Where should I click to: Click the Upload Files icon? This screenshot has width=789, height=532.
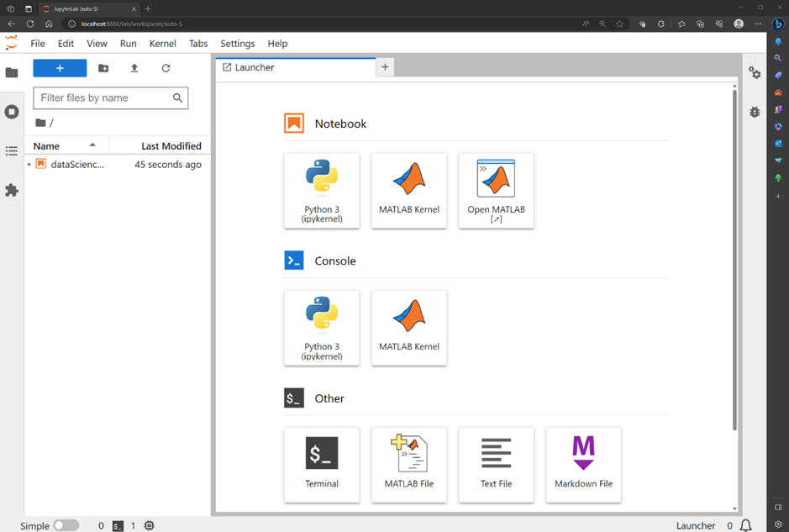(134, 68)
